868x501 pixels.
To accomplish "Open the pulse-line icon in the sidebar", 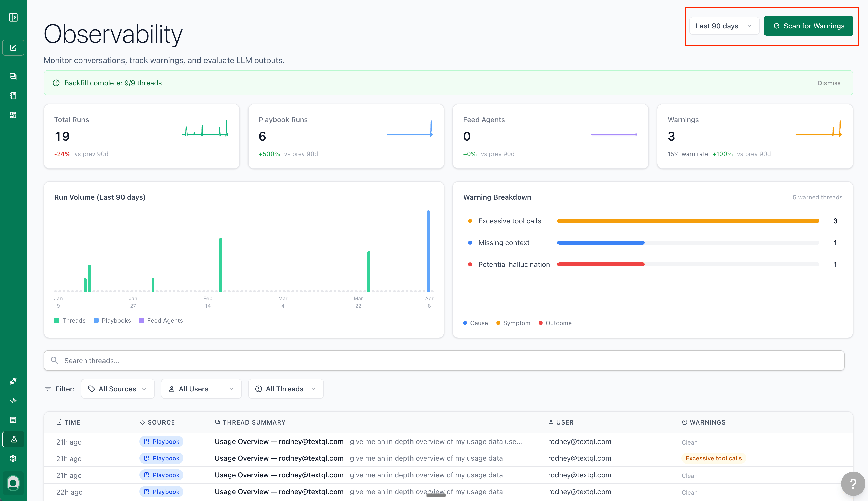I will [13, 400].
